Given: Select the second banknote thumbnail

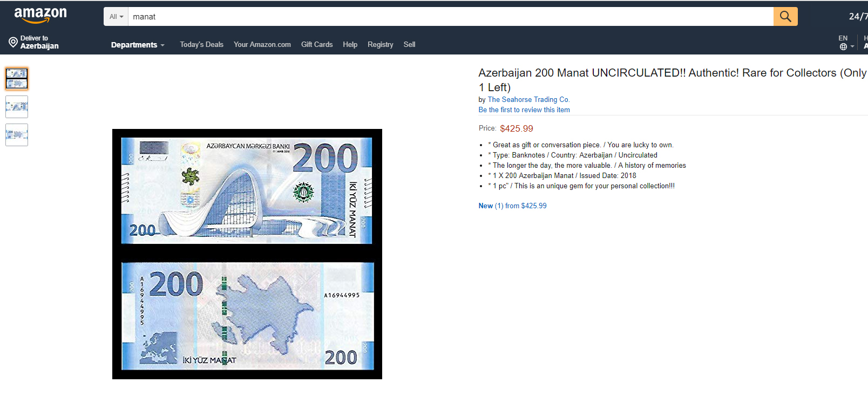Looking at the screenshot, I should click(17, 107).
